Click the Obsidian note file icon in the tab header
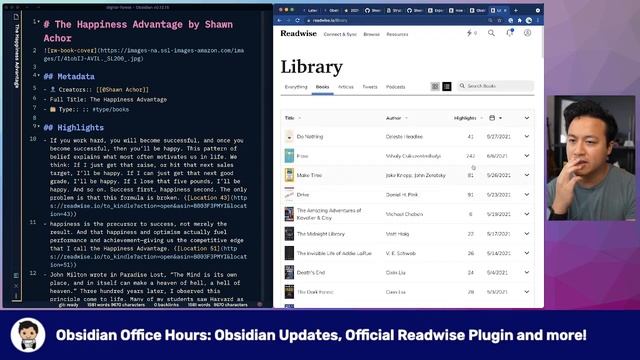Viewport: 640px width, 360px height. tap(16, 17)
